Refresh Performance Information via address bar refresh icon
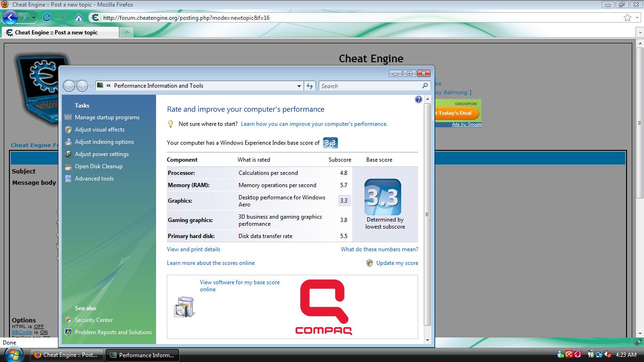 point(310,86)
